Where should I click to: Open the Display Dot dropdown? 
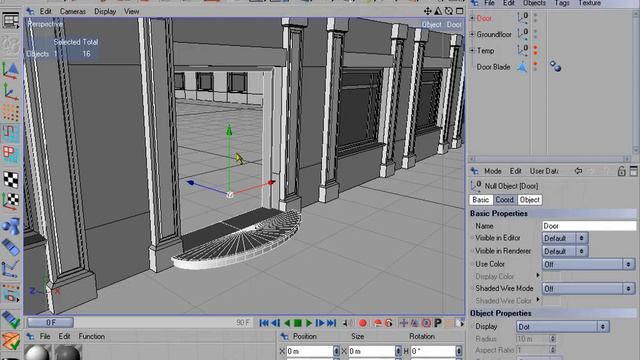[x=563, y=327]
